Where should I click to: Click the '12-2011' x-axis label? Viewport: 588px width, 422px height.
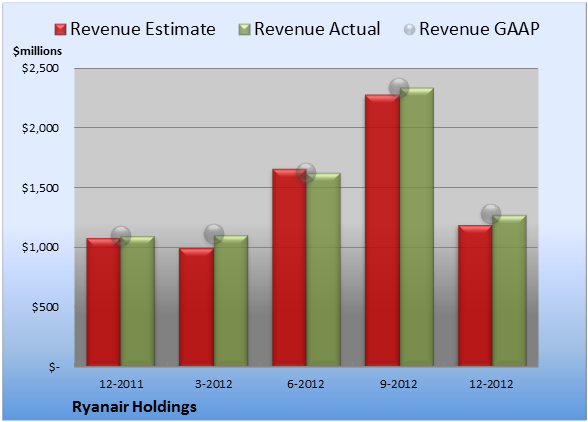[x=121, y=384]
